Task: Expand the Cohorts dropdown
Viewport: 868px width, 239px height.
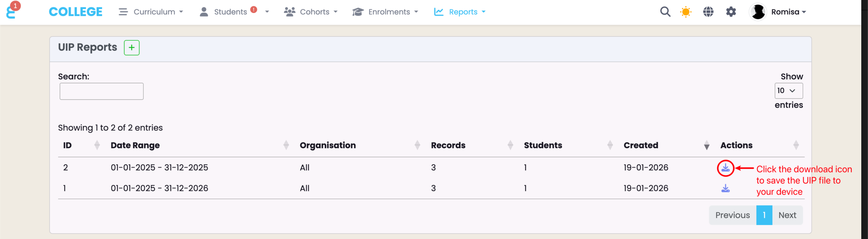Action: [311, 12]
